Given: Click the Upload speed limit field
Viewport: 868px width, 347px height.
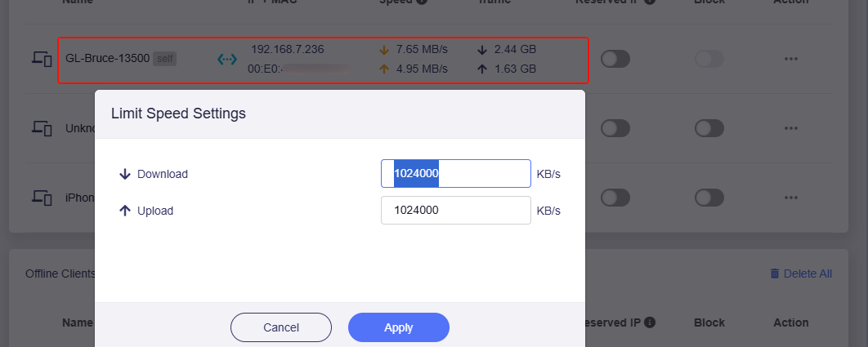Looking at the screenshot, I should [x=455, y=211].
